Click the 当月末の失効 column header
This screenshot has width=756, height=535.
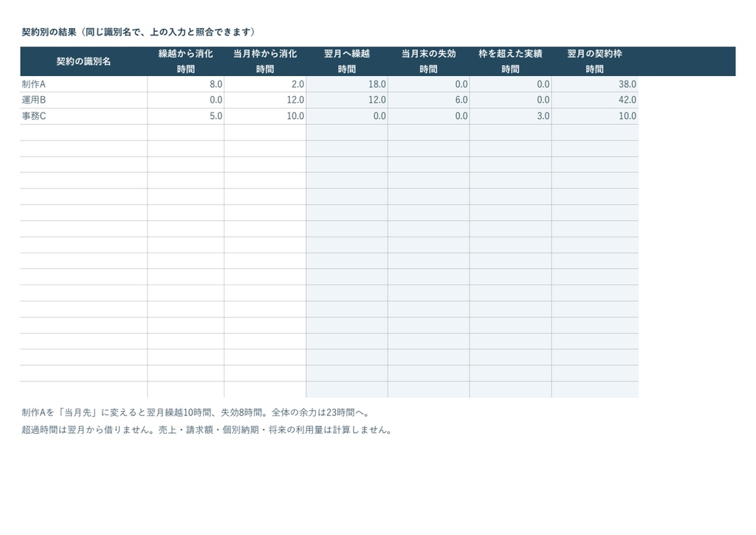pyautogui.click(x=429, y=61)
